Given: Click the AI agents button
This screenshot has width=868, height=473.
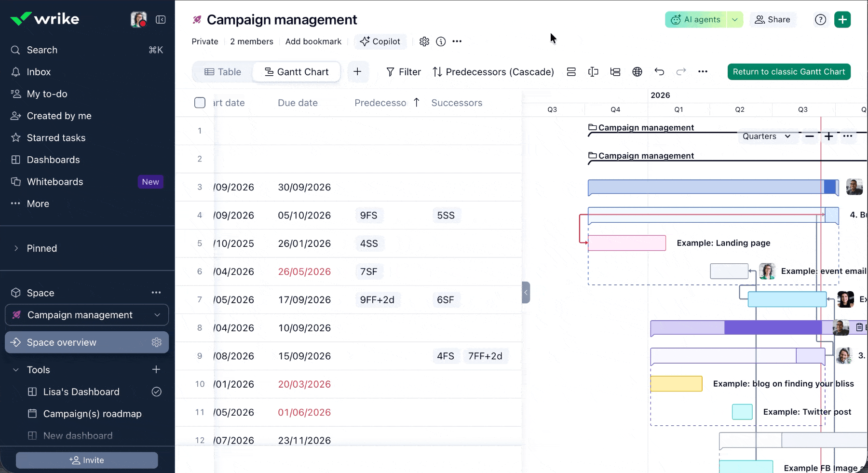Looking at the screenshot, I should tap(696, 20).
